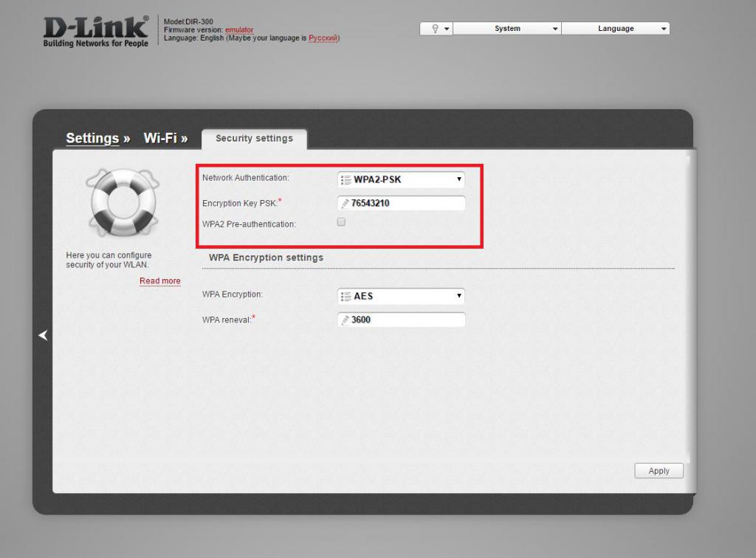This screenshot has width=756, height=558.
Task: Go to Settings breadcrumb
Action: tap(92, 138)
